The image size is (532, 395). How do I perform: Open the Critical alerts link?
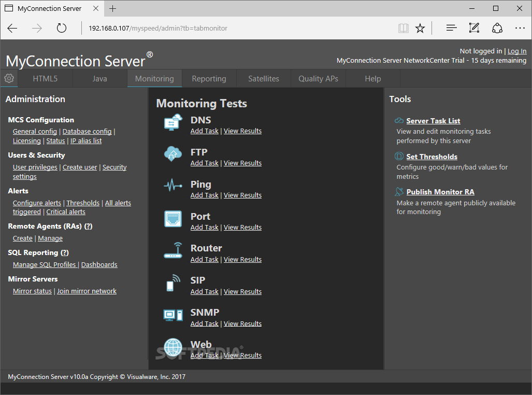[x=66, y=211]
